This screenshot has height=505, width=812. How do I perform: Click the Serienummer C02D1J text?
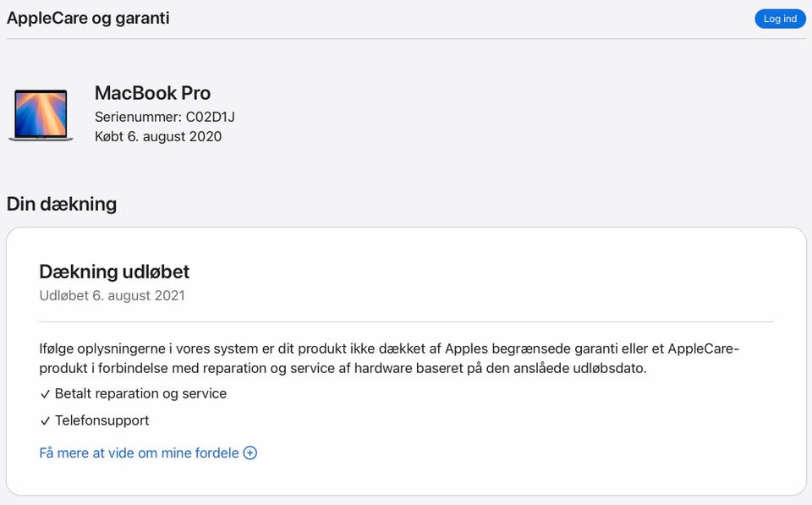(164, 117)
